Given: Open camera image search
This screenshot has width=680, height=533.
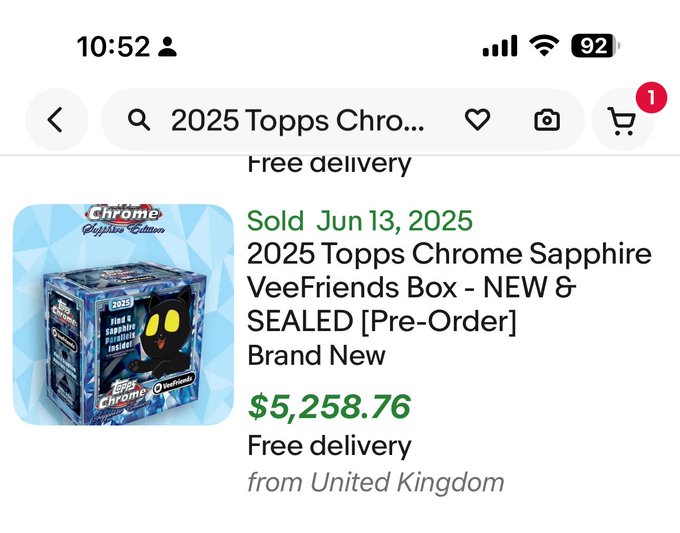Looking at the screenshot, I should [546, 120].
